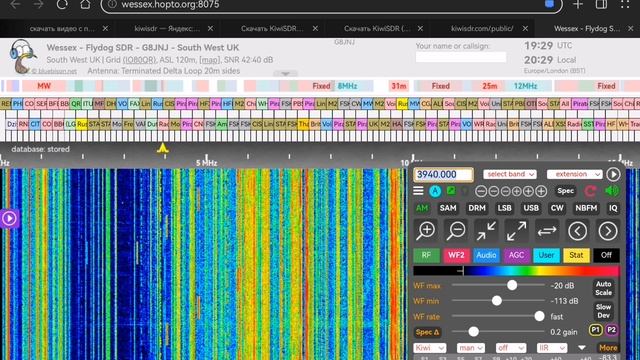Collapse the top header bar arrow

click(285, 74)
